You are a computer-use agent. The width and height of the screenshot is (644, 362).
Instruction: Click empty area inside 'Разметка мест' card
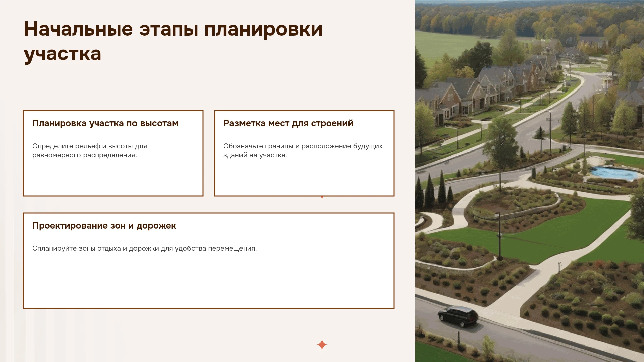pos(304,178)
